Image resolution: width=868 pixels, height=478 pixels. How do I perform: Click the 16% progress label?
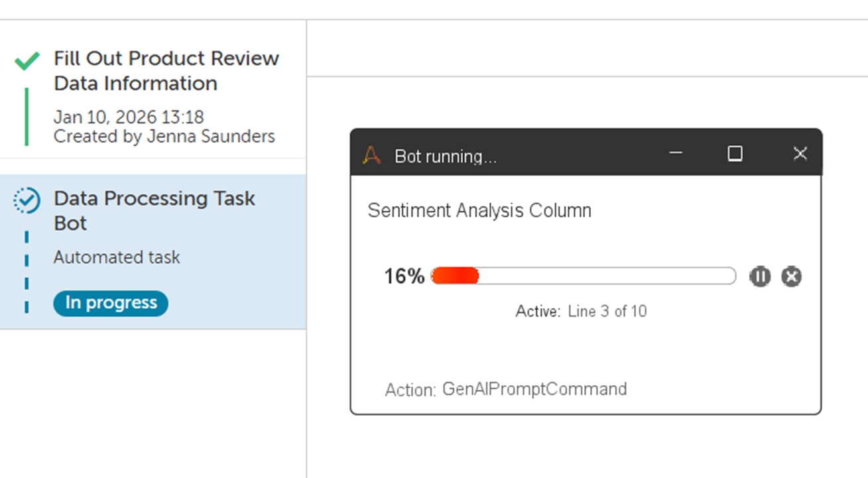pos(404,276)
